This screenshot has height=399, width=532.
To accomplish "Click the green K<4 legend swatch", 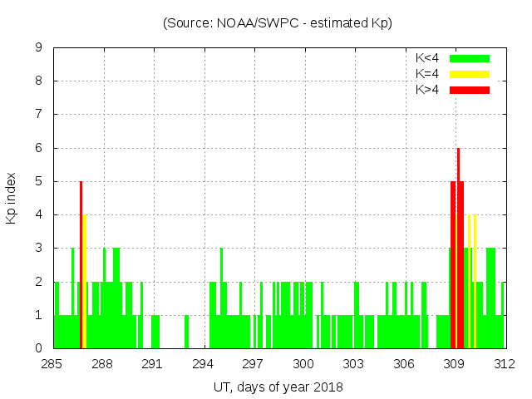I will click(x=469, y=58).
